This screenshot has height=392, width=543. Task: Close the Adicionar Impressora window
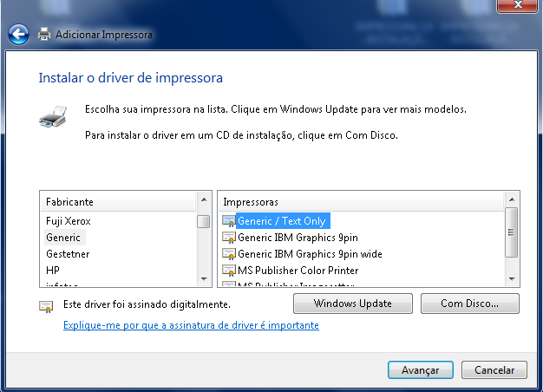517,5
